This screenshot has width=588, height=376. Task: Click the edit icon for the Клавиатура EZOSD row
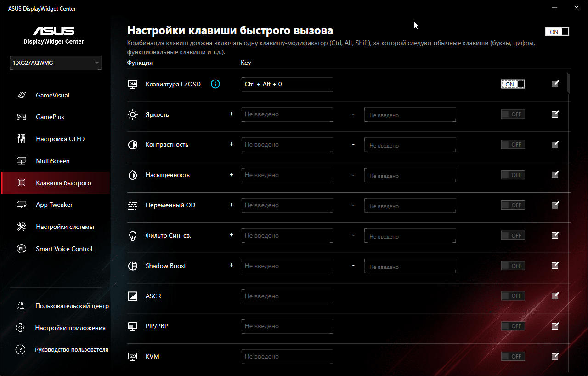[555, 84]
